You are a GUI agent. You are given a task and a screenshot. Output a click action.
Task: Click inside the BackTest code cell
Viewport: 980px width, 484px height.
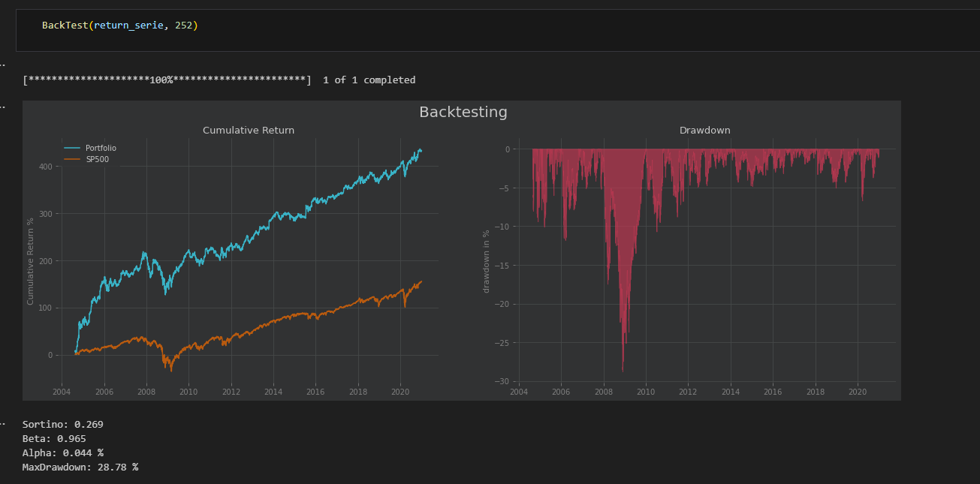coord(497,30)
